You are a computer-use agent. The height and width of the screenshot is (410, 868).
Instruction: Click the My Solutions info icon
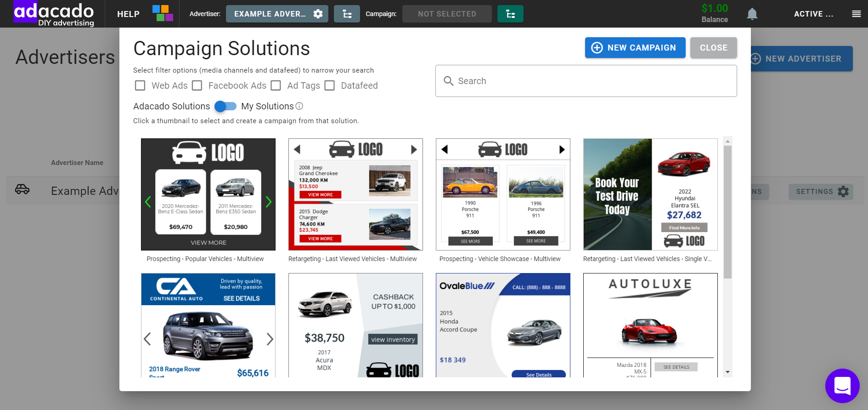(299, 106)
